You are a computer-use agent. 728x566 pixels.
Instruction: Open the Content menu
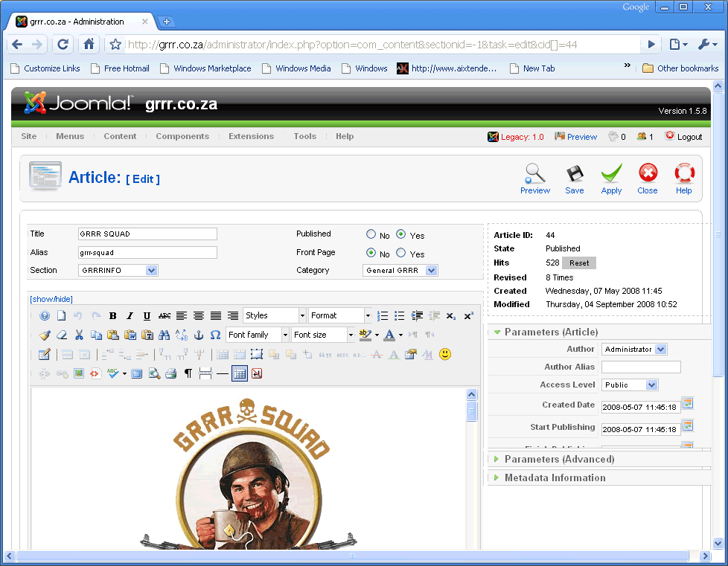120,136
